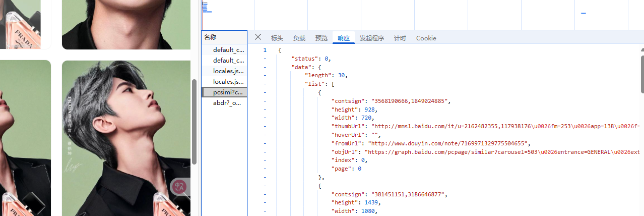Open the top cropped portrait thumbnail
Image resolution: width=644 pixels, height=216 pixels.
[126, 24]
